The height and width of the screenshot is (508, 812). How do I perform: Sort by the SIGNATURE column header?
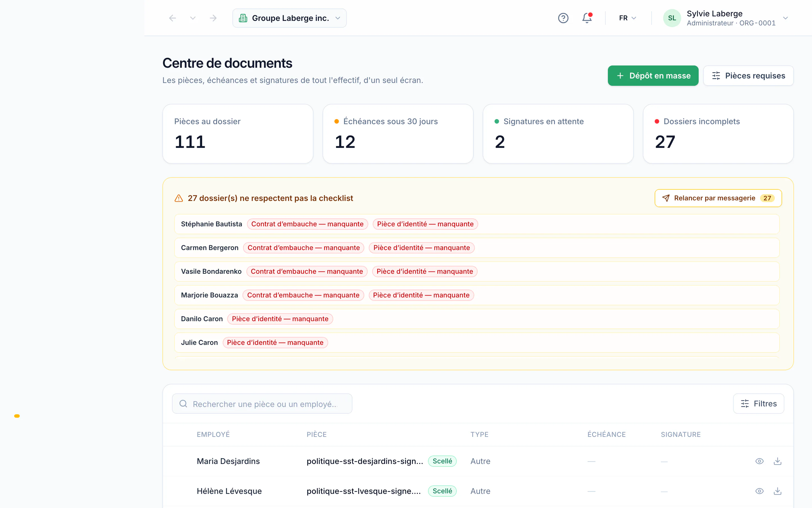[x=680, y=434]
